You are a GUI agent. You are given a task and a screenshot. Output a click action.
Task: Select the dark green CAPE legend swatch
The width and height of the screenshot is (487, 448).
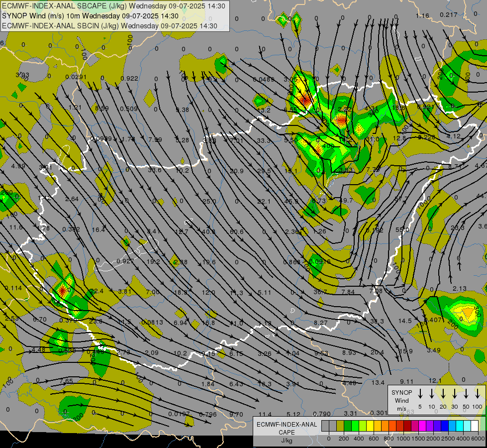pyautogui.click(x=348, y=426)
